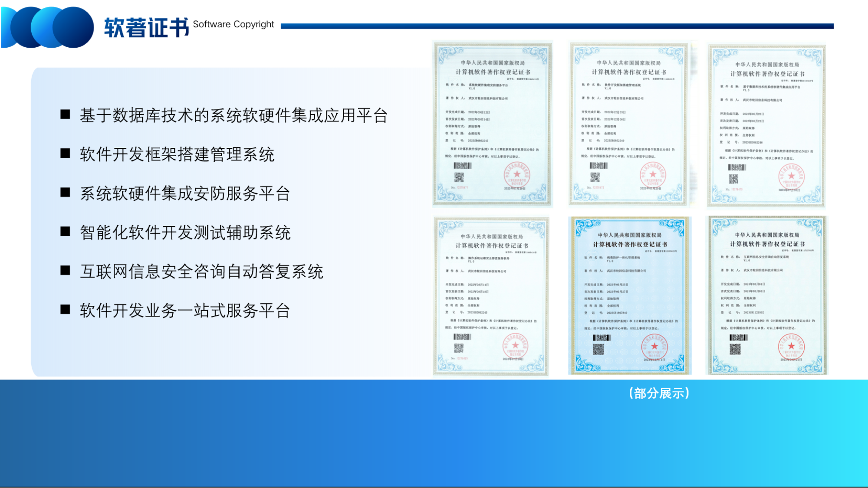Click the 软著证书 slide title
Screen dimensions: 868x488
(x=146, y=28)
